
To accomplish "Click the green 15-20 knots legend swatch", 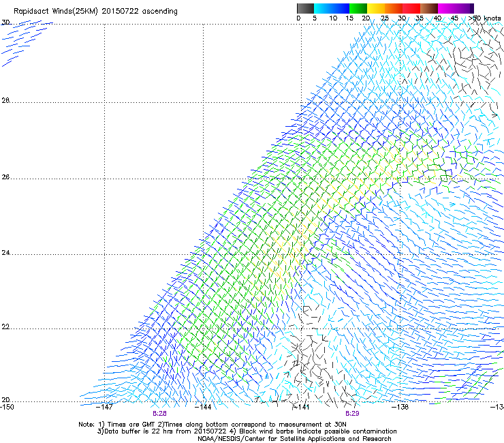I will [x=358, y=8].
